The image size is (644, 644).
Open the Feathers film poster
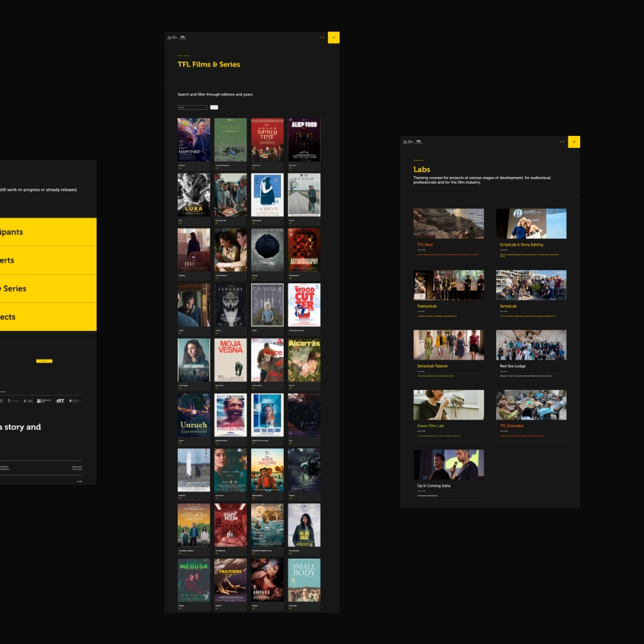point(230,580)
